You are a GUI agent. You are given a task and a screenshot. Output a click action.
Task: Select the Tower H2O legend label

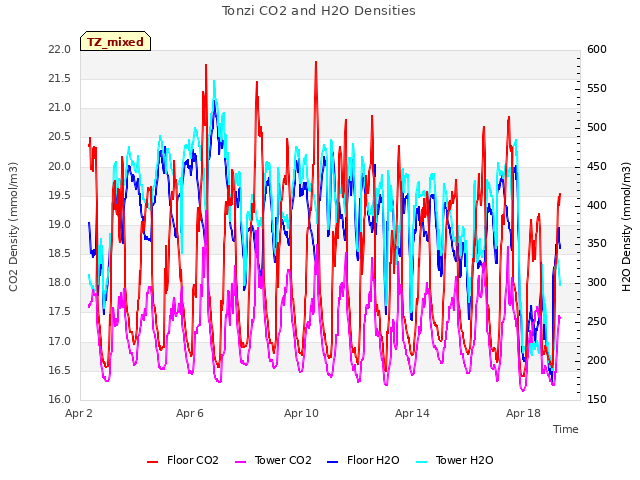click(x=464, y=460)
